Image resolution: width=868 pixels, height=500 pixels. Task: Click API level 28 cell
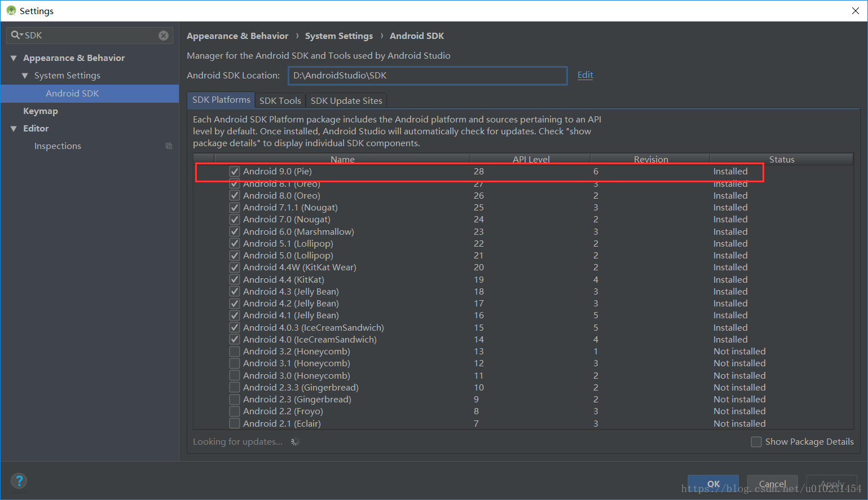[x=479, y=172]
